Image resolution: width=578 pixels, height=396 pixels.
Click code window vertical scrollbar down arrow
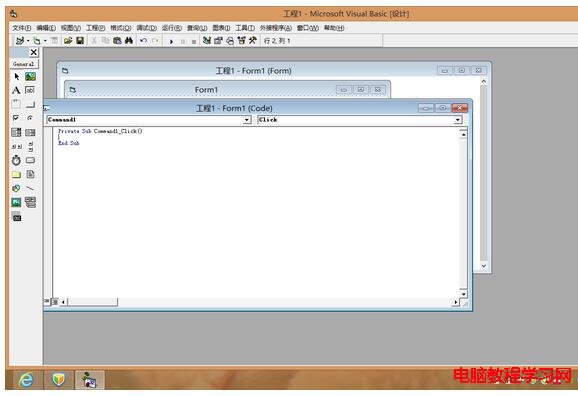pyautogui.click(x=464, y=293)
